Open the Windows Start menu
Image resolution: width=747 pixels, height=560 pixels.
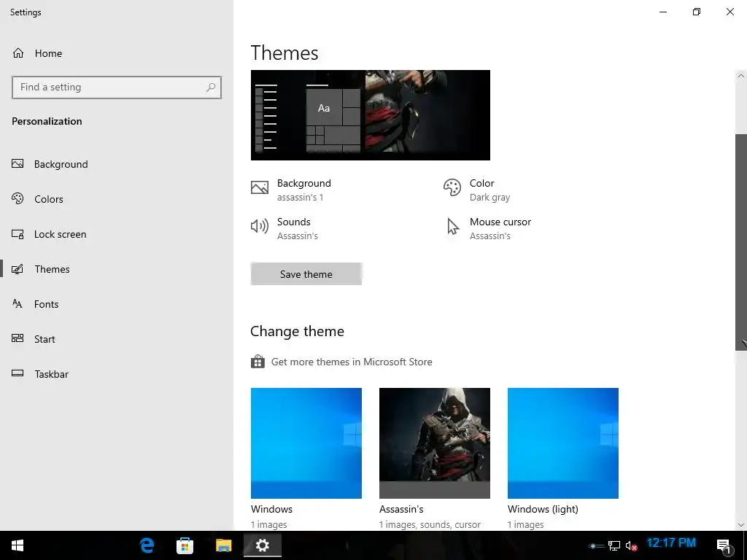click(18, 545)
